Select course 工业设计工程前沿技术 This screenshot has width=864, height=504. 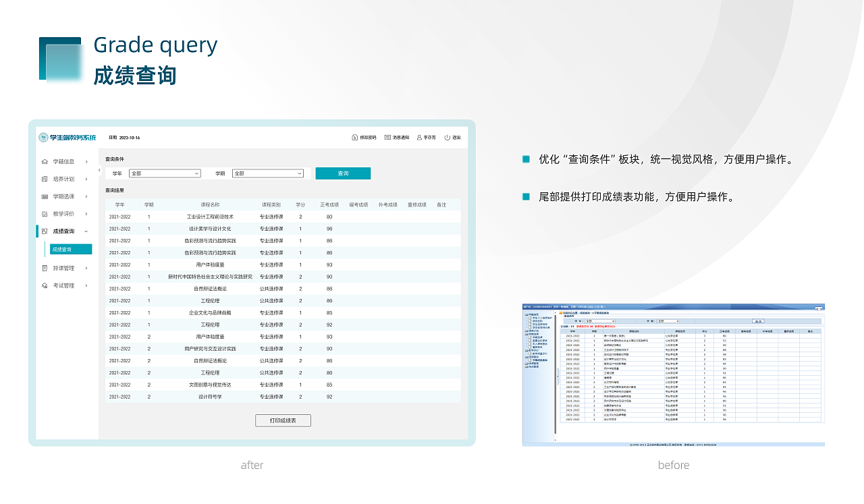point(210,217)
